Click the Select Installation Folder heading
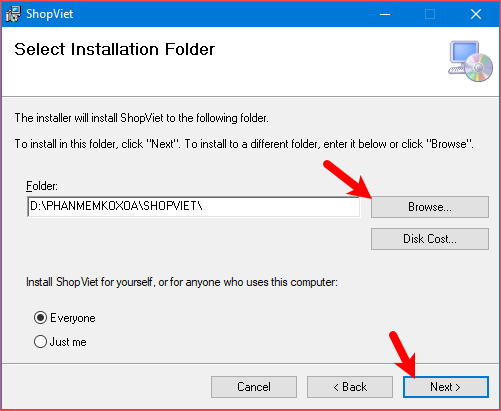Image resolution: width=501 pixels, height=411 pixels. (x=115, y=49)
